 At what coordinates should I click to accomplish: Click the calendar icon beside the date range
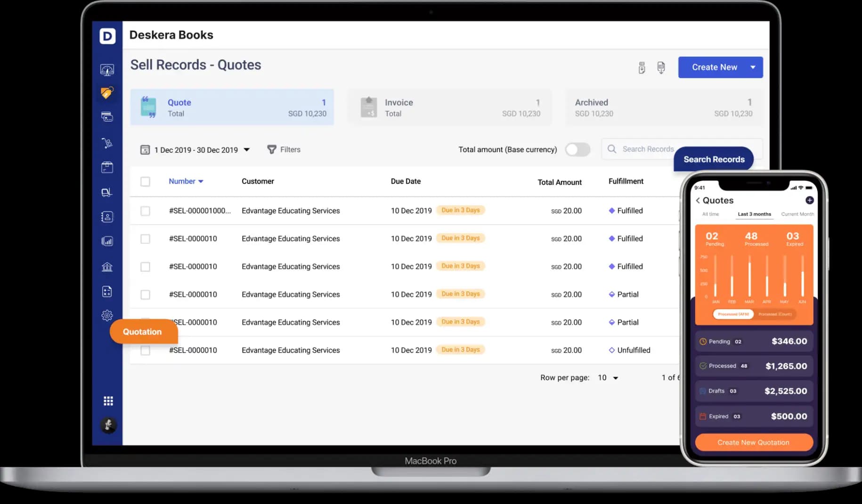145,150
